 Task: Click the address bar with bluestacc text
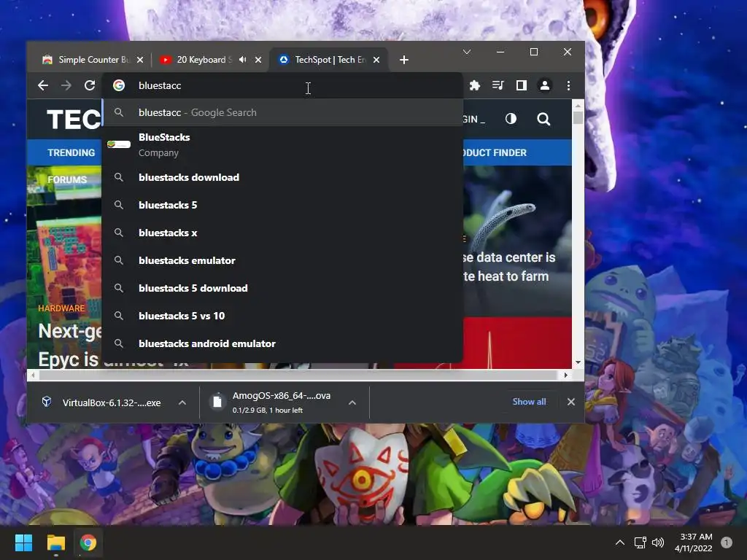[x=284, y=85]
